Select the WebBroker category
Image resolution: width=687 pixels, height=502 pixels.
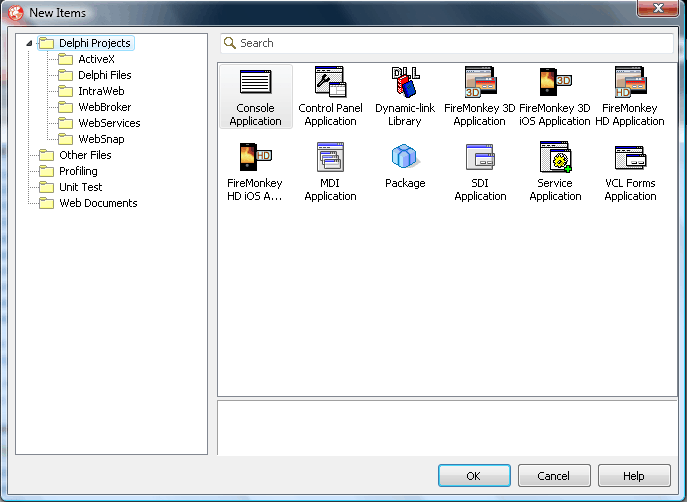pos(95,107)
